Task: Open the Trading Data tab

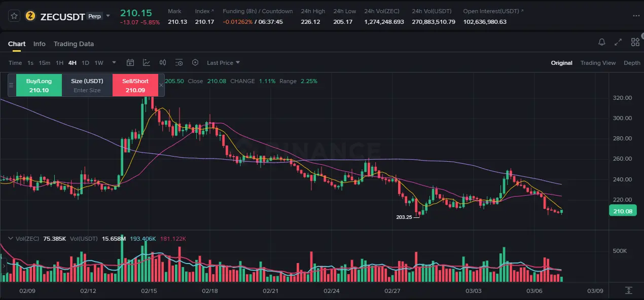Action: point(74,44)
